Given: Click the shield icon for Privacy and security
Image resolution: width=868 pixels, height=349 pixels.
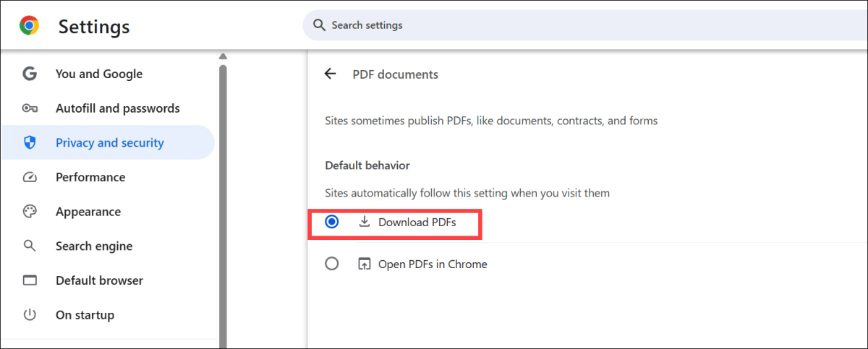Looking at the screenshot, I should coord(30,143).
